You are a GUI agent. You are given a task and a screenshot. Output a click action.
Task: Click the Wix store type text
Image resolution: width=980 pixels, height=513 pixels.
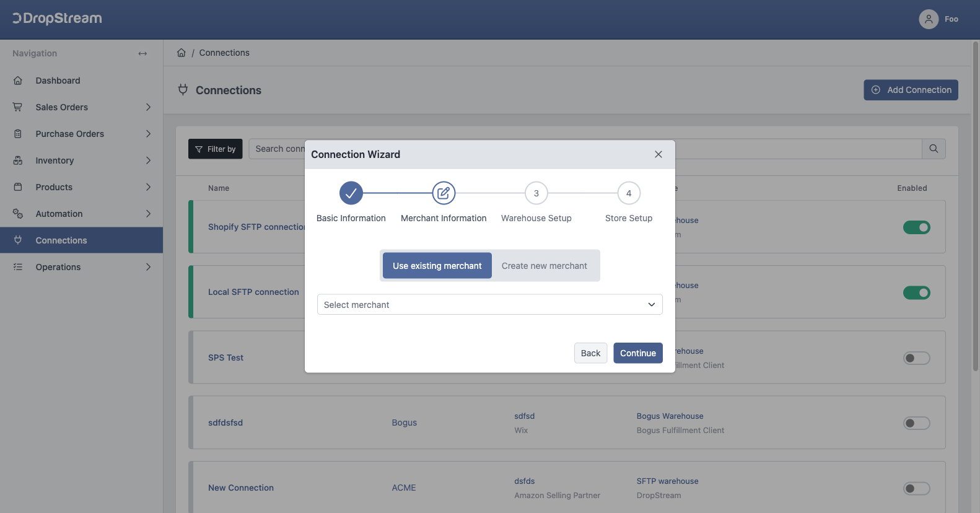click(521, 431)
